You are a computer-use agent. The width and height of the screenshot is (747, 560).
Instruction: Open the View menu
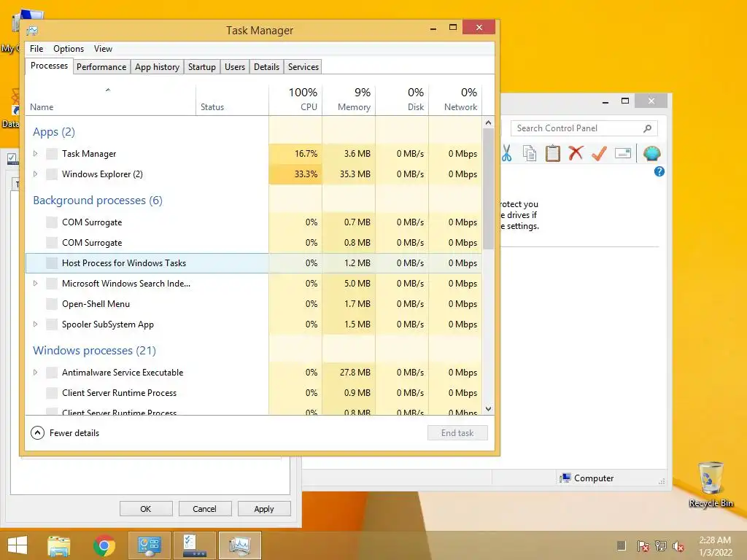103,49
